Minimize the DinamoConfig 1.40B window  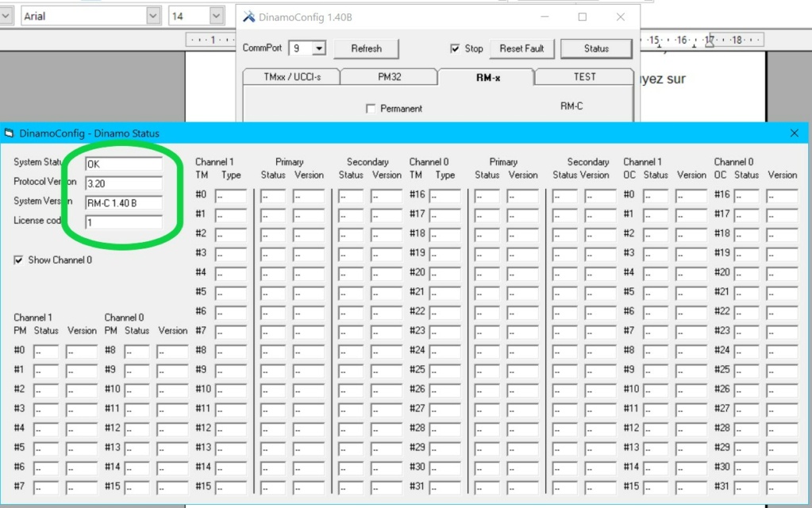pyautogui.click(x=545, y=17)
